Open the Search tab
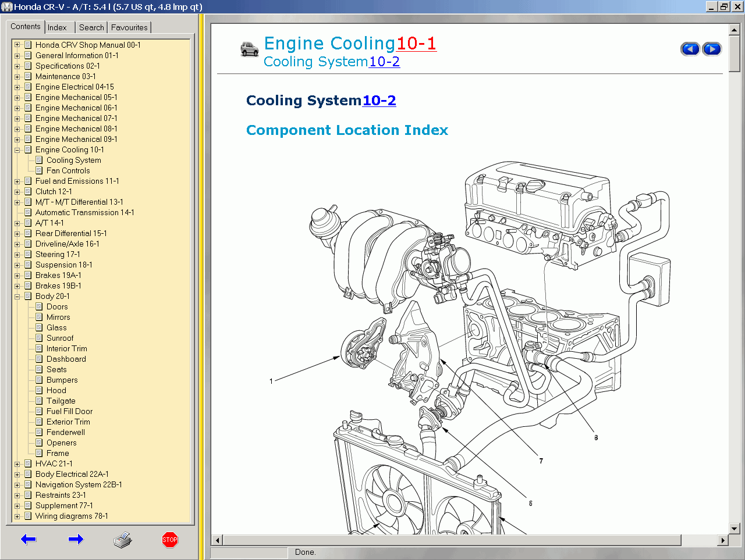This screenshot has height=560, width=745. pyautogui.click(x=91, y=27)
